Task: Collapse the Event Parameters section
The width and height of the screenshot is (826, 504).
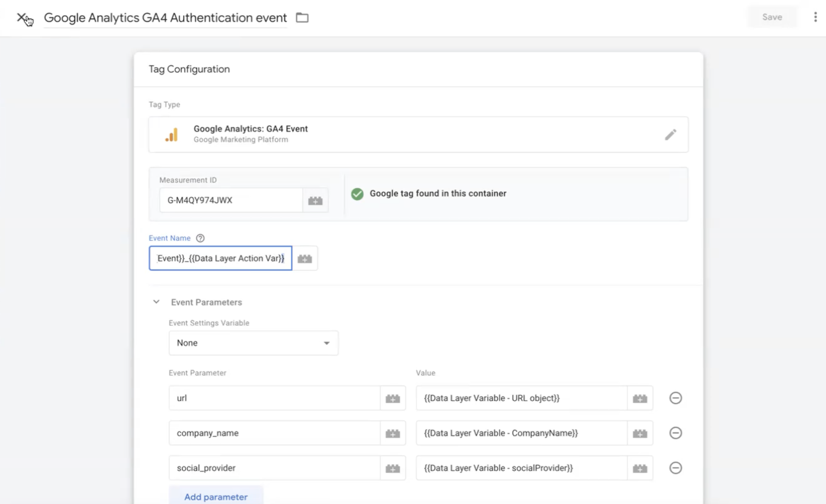Action: (156, 302)
